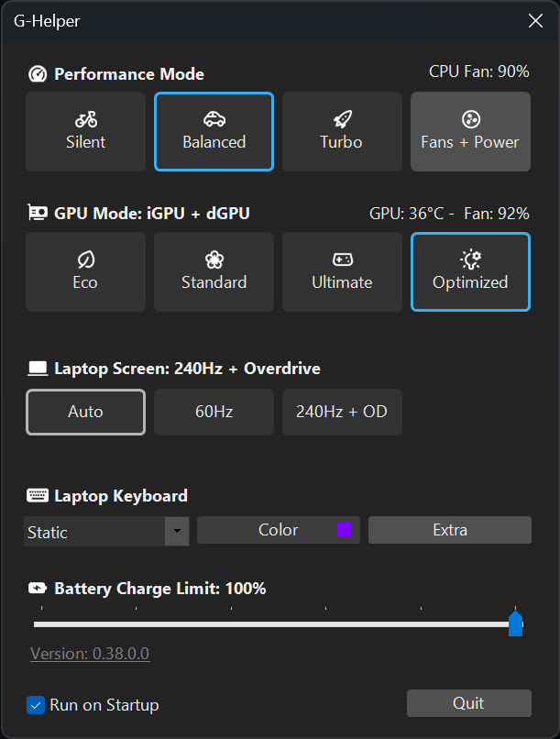Quit the G-Helper application

pyautogui.click(x=469, y=703)
